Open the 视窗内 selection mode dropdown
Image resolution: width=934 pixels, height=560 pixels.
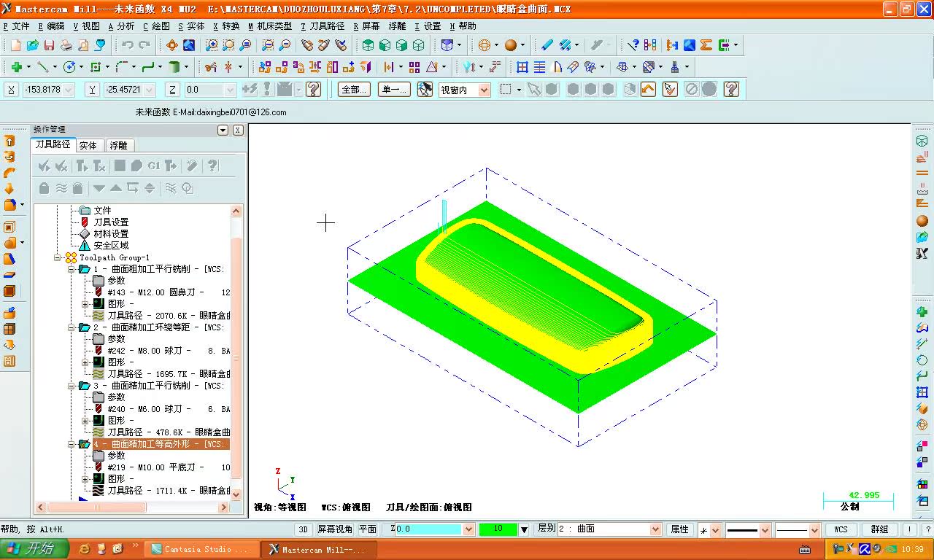click(x=484, y=90)
